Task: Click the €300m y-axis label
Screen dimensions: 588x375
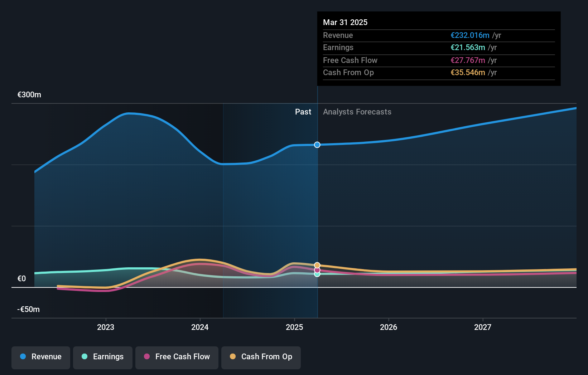Action: [x=29, y=95]
